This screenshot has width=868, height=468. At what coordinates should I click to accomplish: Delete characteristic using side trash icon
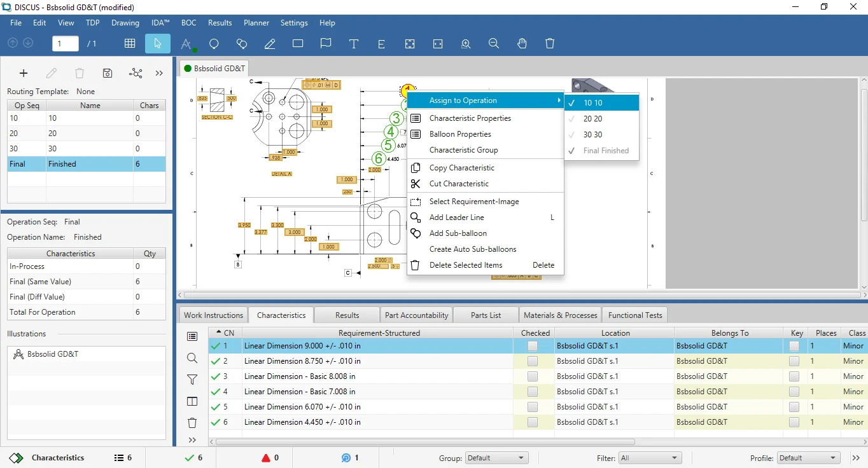(192, 423)
